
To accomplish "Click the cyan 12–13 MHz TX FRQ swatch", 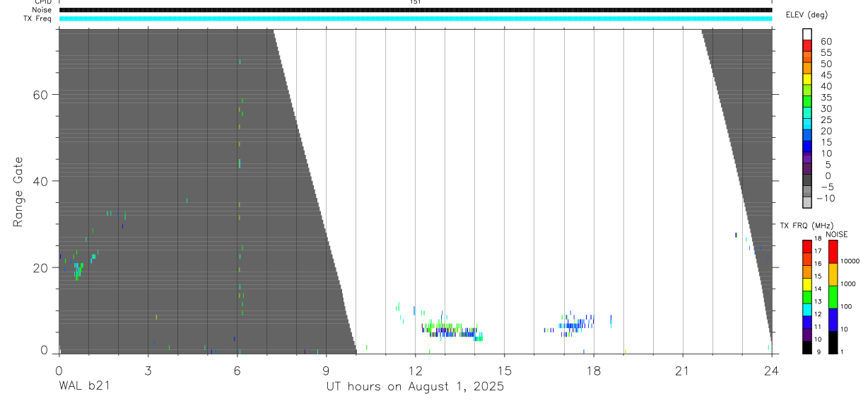I will pyautogui.click(x=807, y=309).
